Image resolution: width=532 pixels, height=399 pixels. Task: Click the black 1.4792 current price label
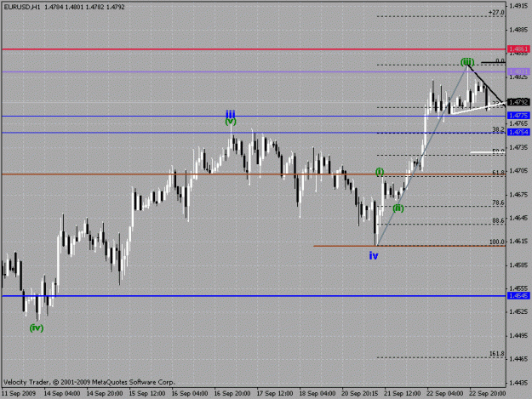[518, 102]
